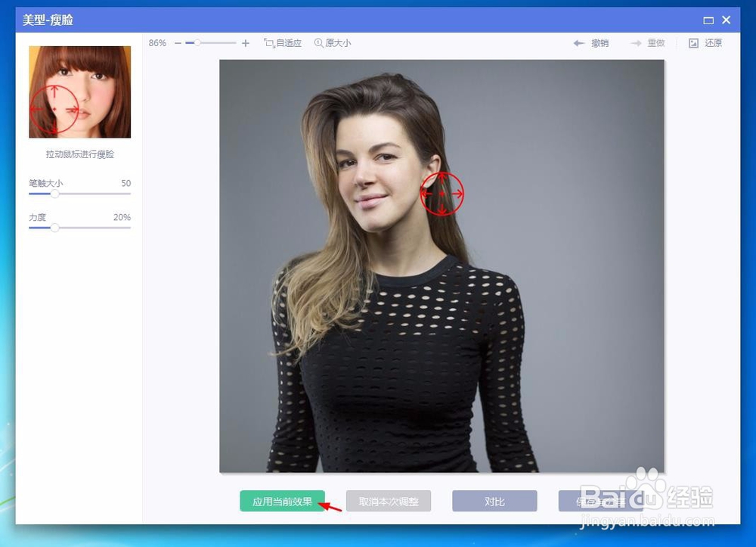Viewport: 756px width, 547px height.
Task: Click the 对比 compare button
Action: (494, 501)
